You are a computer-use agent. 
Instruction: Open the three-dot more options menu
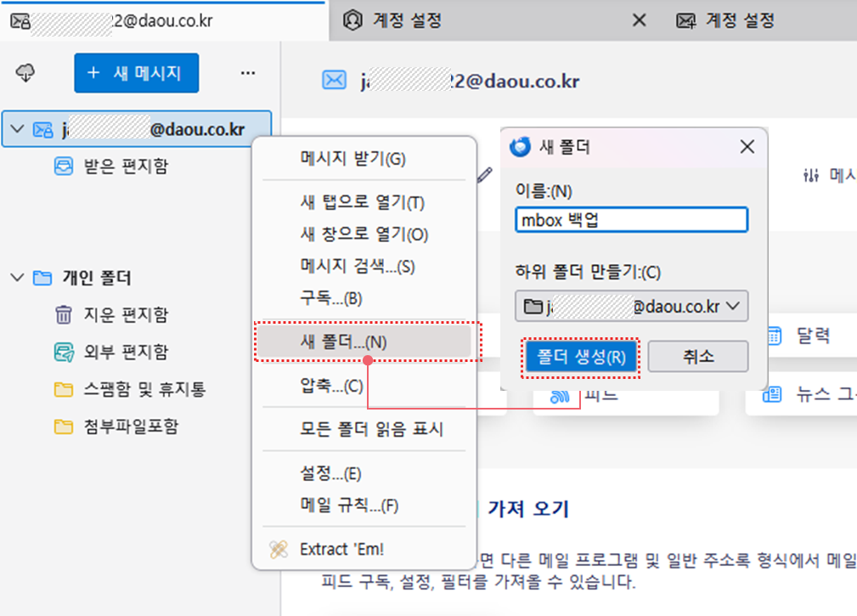click(x=248, y=74)
